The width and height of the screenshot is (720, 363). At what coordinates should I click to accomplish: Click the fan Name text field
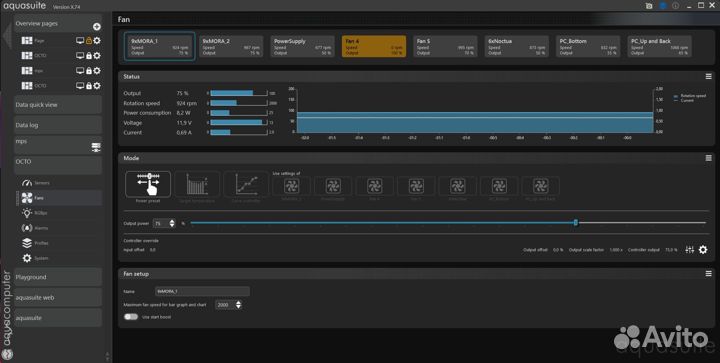point(202,291)
